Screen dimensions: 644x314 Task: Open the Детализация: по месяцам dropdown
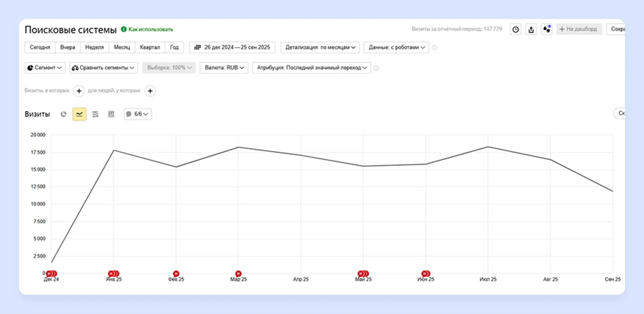pos(320,47)
